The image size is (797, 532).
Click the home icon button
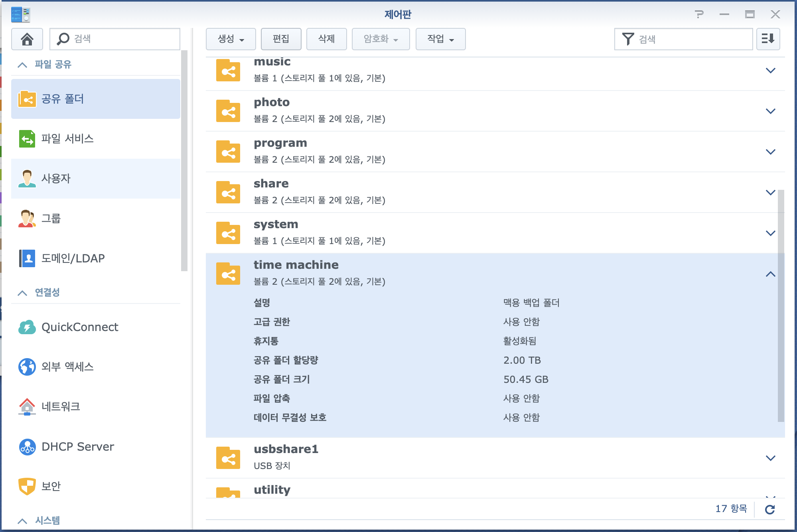pyautogui.click(x=27, y=39)
